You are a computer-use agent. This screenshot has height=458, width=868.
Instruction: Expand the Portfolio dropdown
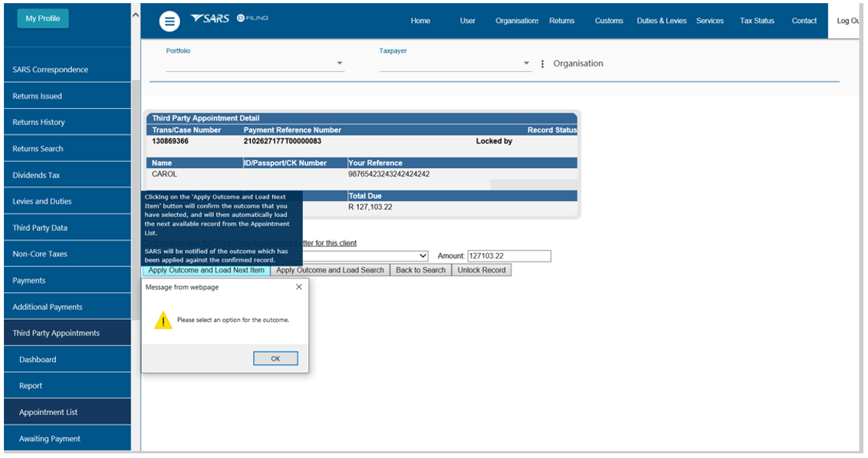(x=340, y=64)
